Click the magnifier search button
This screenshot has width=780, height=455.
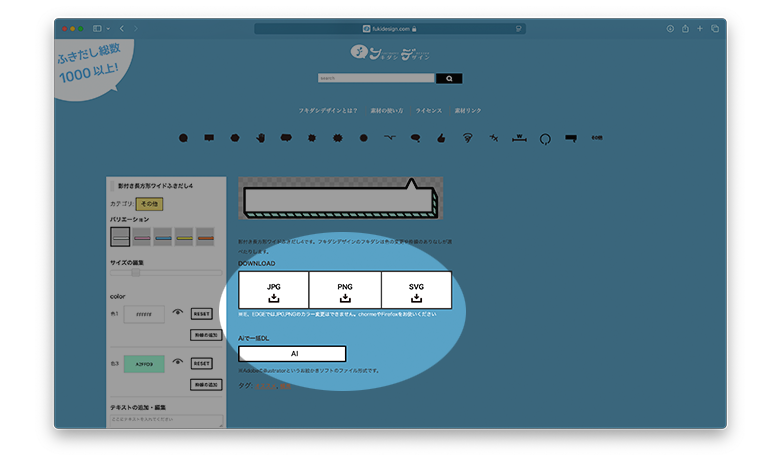[449, 78]
